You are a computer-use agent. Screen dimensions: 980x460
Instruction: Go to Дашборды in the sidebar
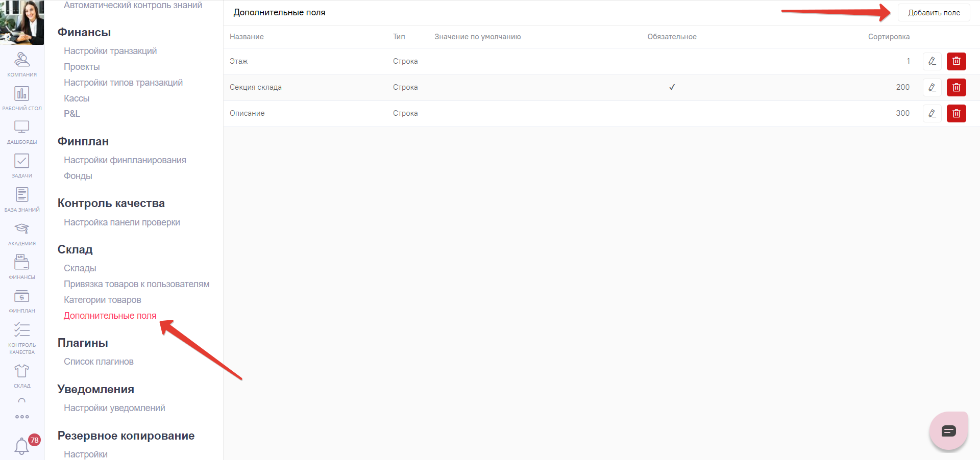click(22, 132)
